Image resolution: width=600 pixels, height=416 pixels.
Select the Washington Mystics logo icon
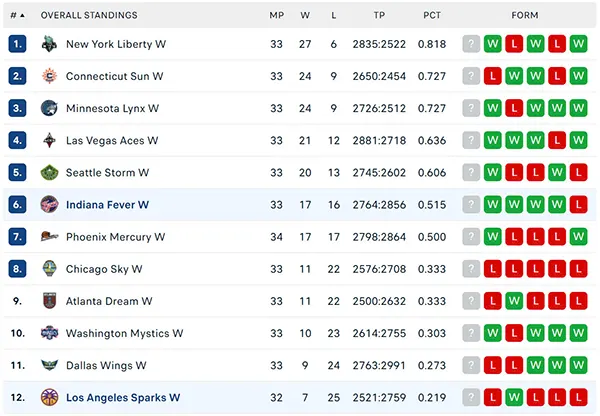tap(49, 333)
